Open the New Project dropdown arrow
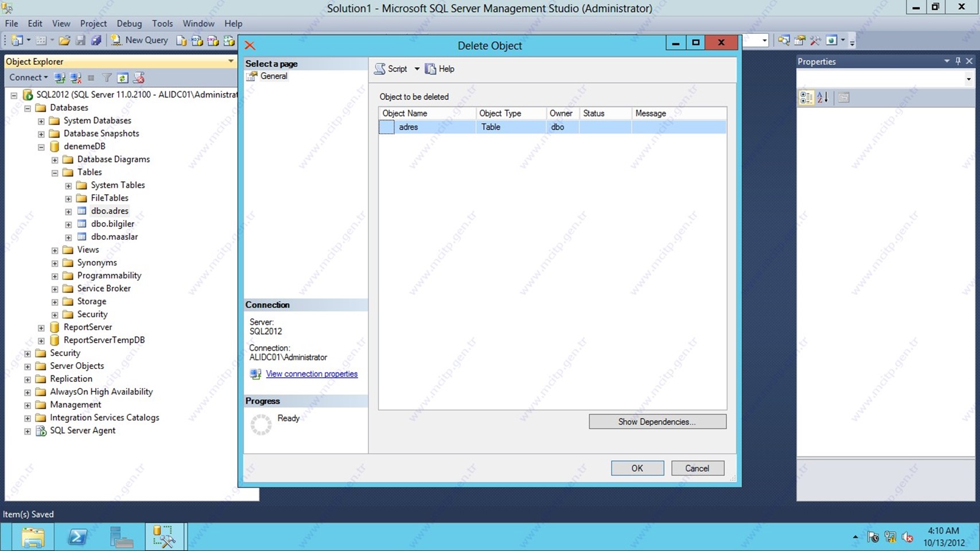Image resolution: width=980 pixels, height=551 pixels. coord(28,41)
